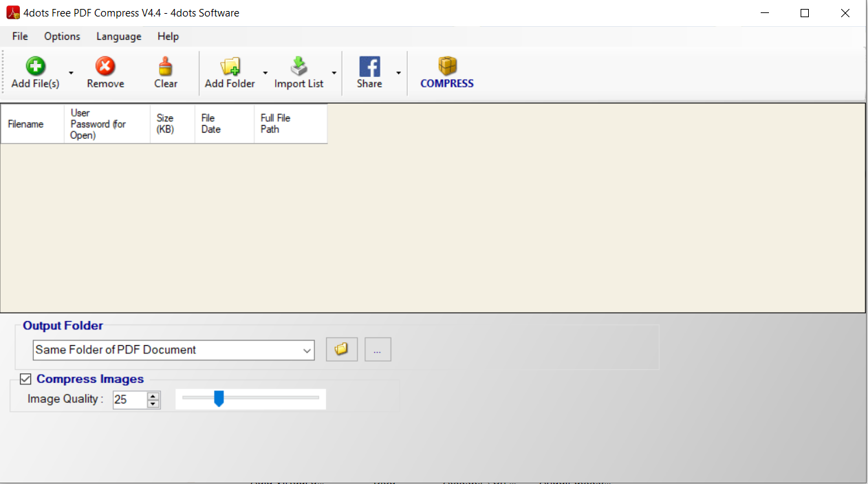The image size is (868, 484).
Task: Click the green Add File(s) icon
Action: click(35, 67)
